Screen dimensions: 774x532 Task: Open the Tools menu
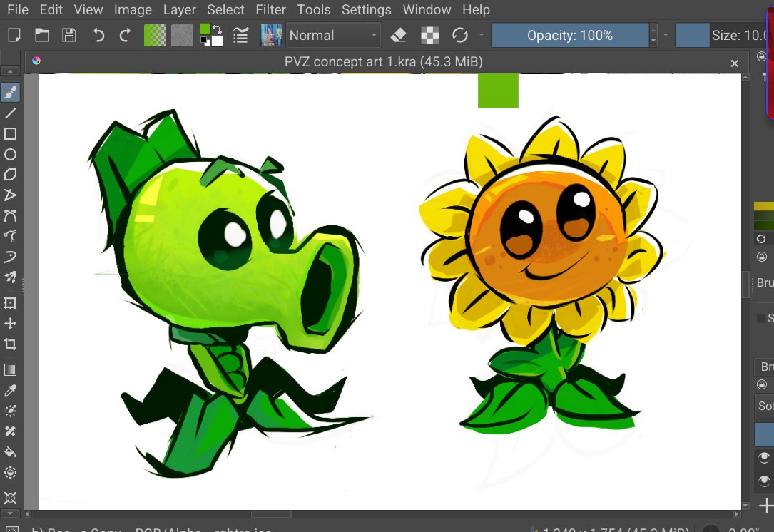pyautogui.click(x=313, y=9)
